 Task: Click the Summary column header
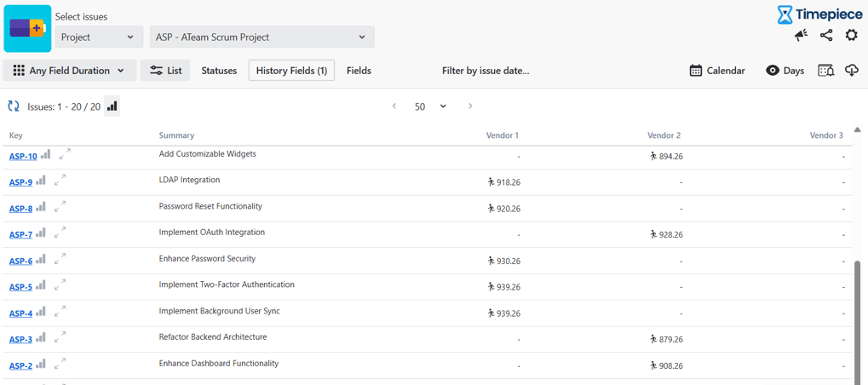click(x=176, y=135)
